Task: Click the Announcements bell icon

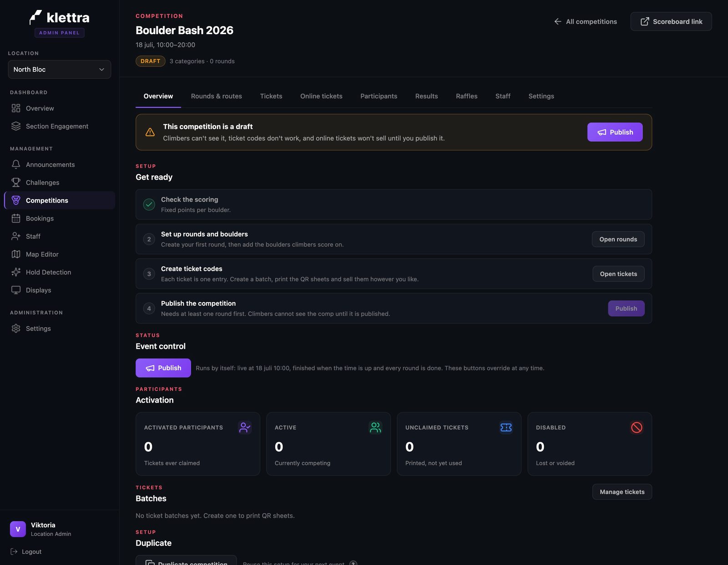Action: (x=16, y=164)
